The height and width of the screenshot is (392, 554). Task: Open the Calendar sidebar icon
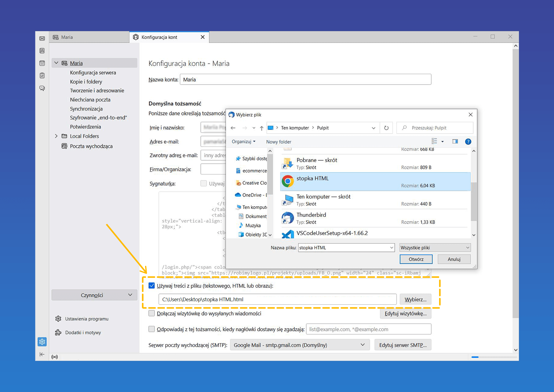(x=42, y=63)
